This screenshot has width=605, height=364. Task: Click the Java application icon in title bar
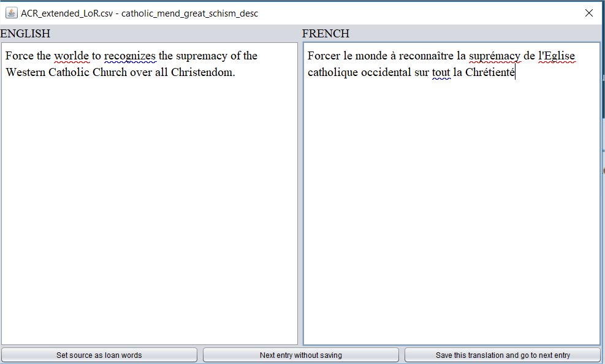[11, 13]
